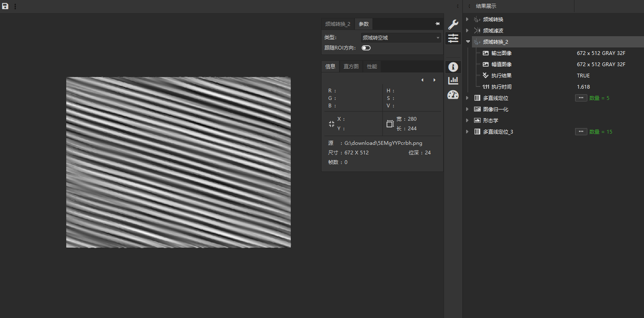Click the wrench settings icon

point(453,25)
